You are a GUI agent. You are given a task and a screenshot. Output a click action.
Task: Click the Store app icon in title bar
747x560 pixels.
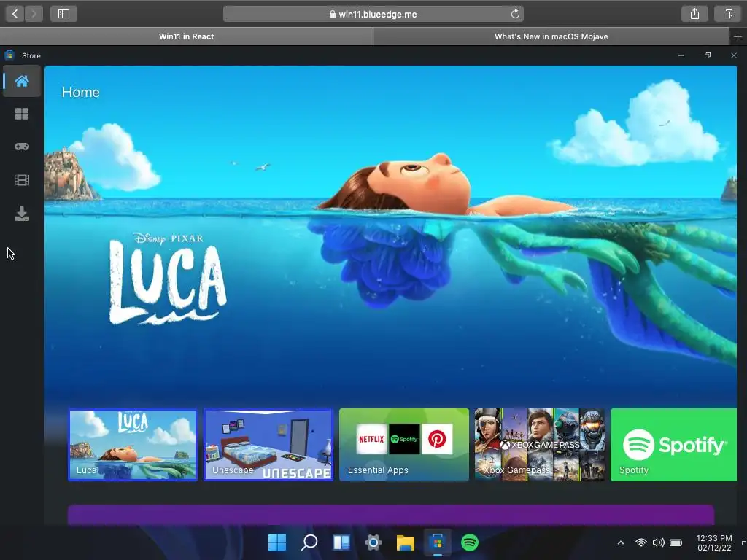point(9,55)
